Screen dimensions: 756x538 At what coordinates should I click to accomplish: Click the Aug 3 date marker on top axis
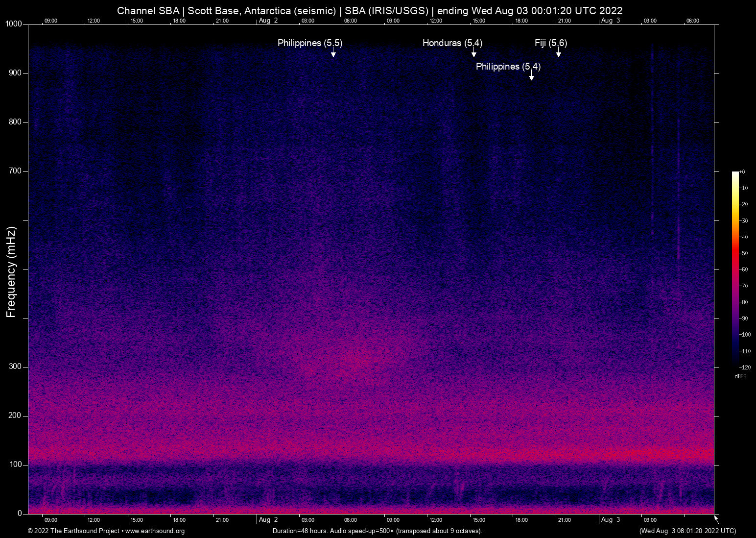pyautogui.click(x=610, y=21)
